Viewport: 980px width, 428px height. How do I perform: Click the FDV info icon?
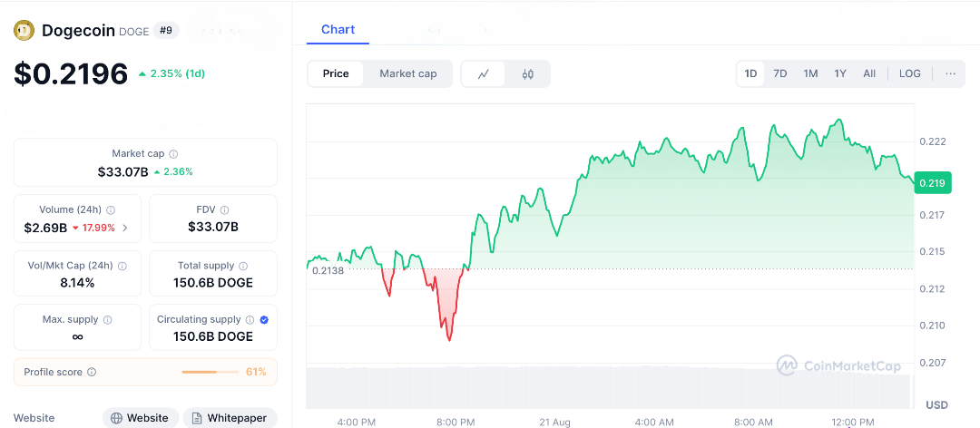[x=224, y=209]
